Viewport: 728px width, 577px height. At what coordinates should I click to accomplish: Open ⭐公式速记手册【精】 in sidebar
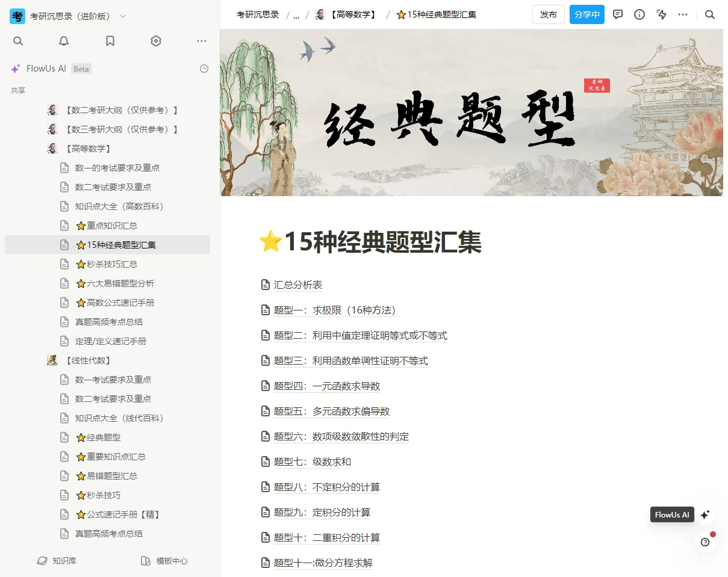pyautogui.click(x=117, y=514)
